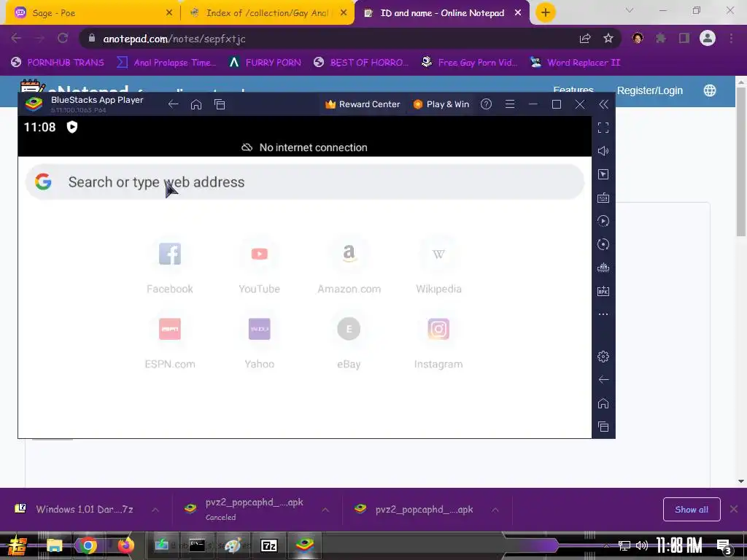Image resolution: width=747 pixels, height=560 pixels.
Task: Click BlueStacks volume speaker icon
Action: [x=603, y=151]
